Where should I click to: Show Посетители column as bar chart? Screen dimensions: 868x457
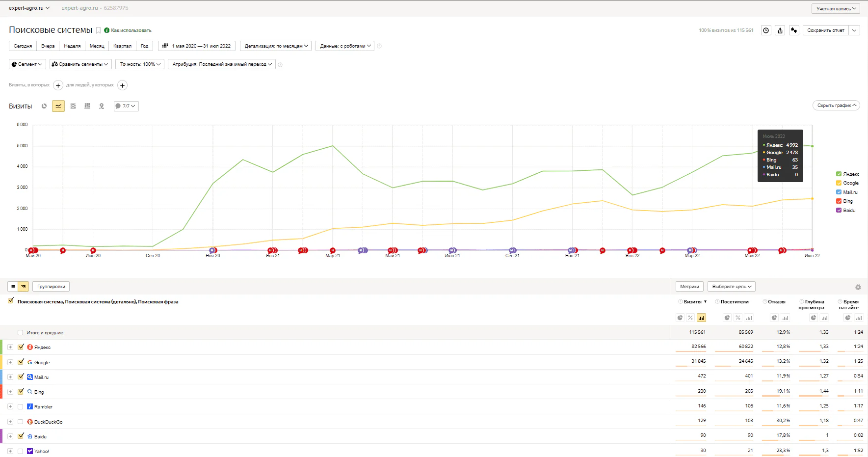point(749,318)
